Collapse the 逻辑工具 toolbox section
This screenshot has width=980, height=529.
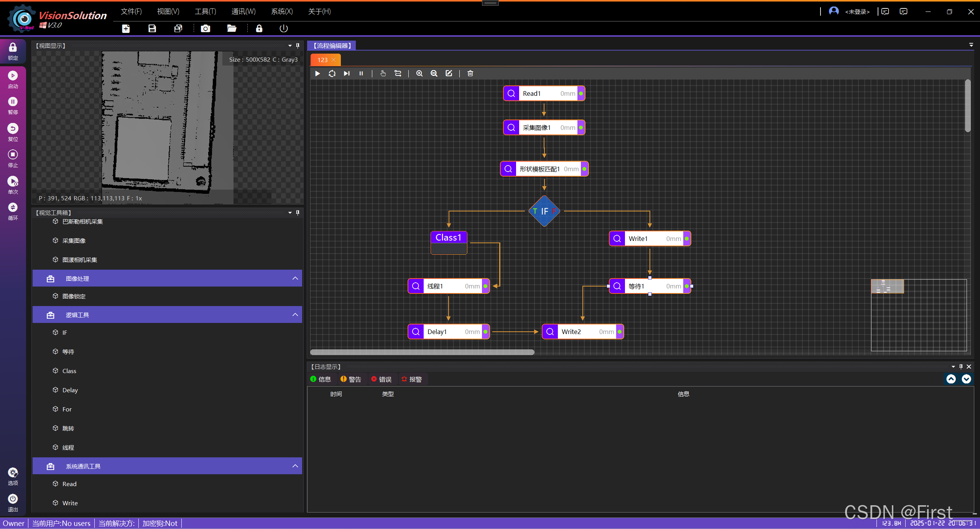[295, 314]
